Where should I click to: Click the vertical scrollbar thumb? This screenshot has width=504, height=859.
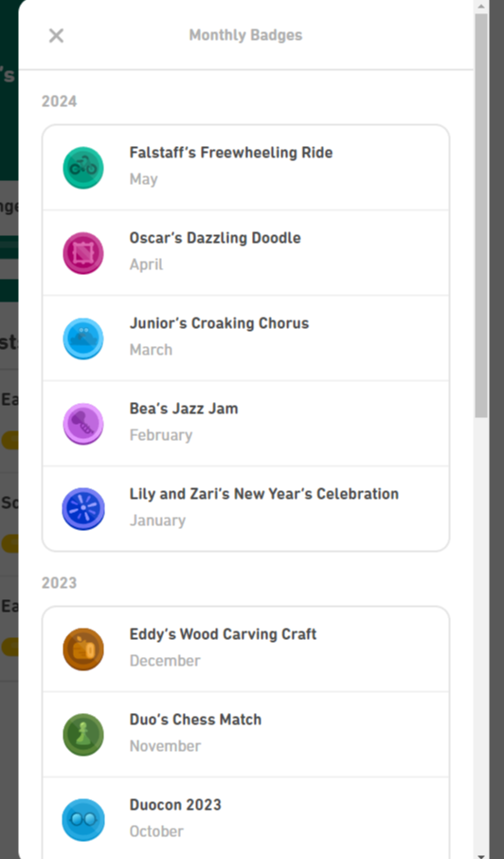(481, 216)
